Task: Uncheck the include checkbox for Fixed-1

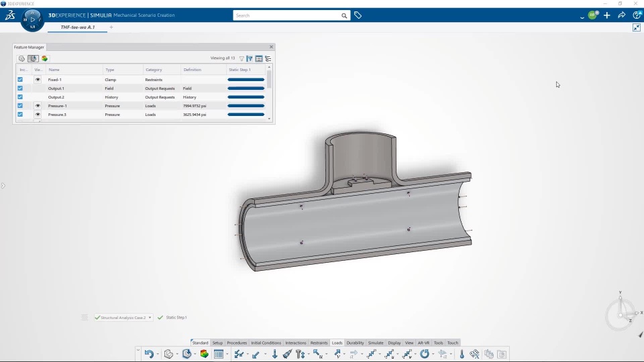Action: click(20, 80)
